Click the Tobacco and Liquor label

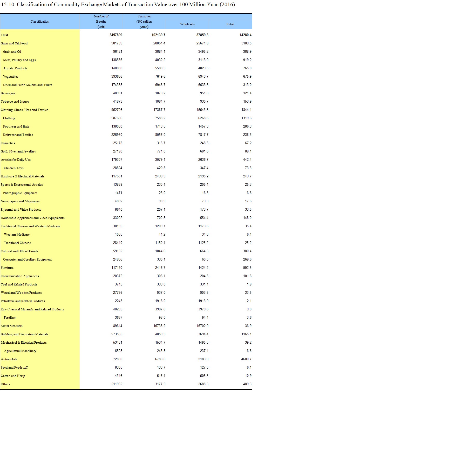pyautogui.click(x=15, y=102)
